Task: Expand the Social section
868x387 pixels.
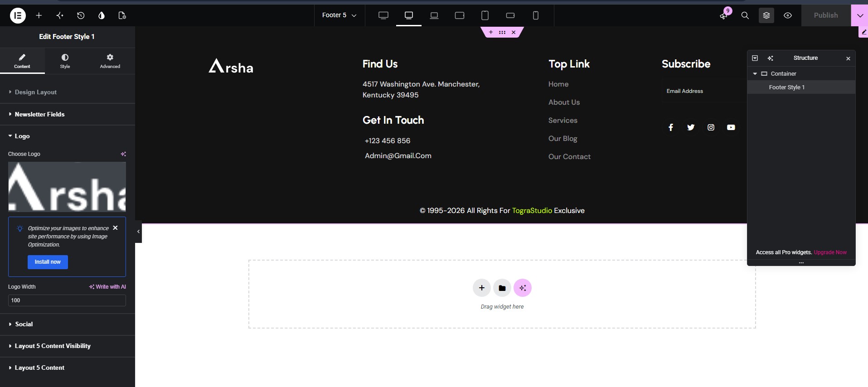Action: (68, 324)
